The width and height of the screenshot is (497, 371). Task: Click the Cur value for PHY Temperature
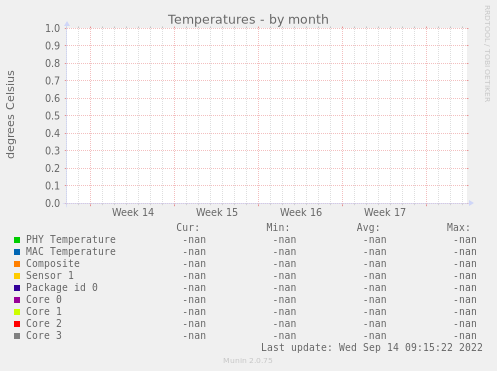pos(194,240)
